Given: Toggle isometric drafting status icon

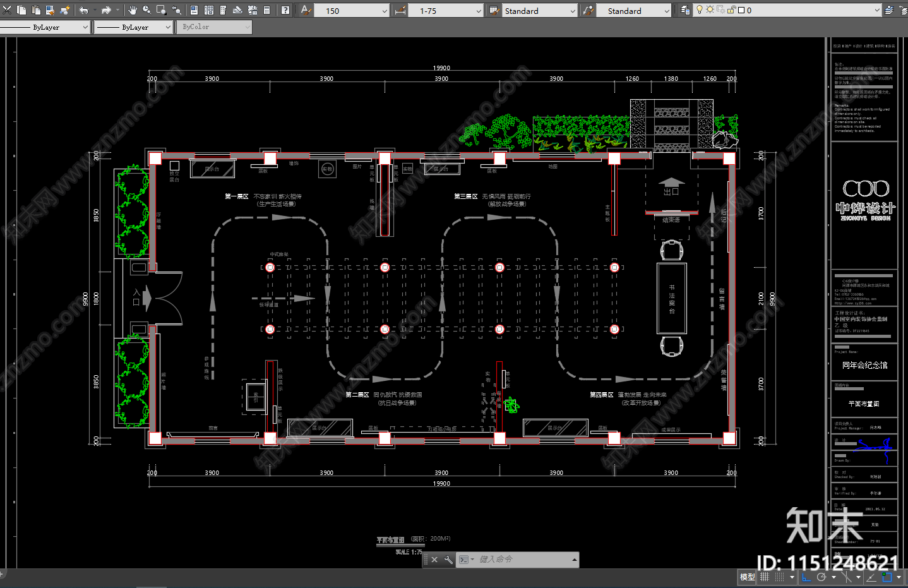Looking at the screenshot, I should pyautogui.click(x=847, y=577).
